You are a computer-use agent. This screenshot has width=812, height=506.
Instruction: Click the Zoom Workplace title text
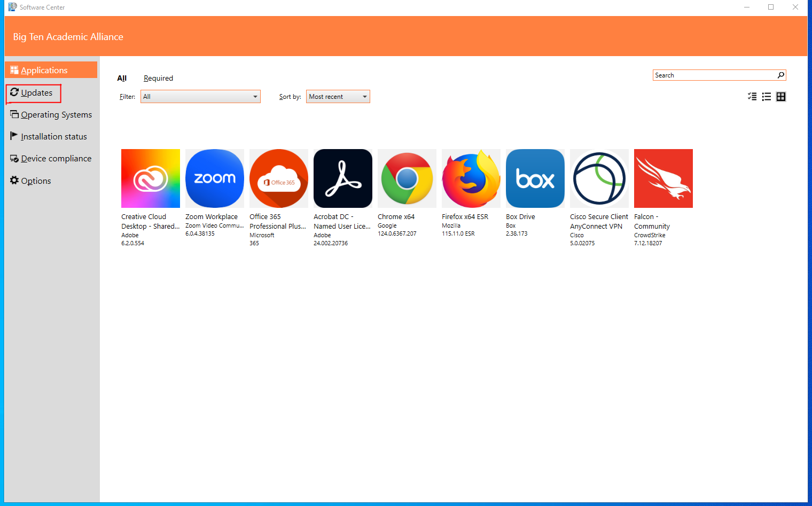[212, 216]
